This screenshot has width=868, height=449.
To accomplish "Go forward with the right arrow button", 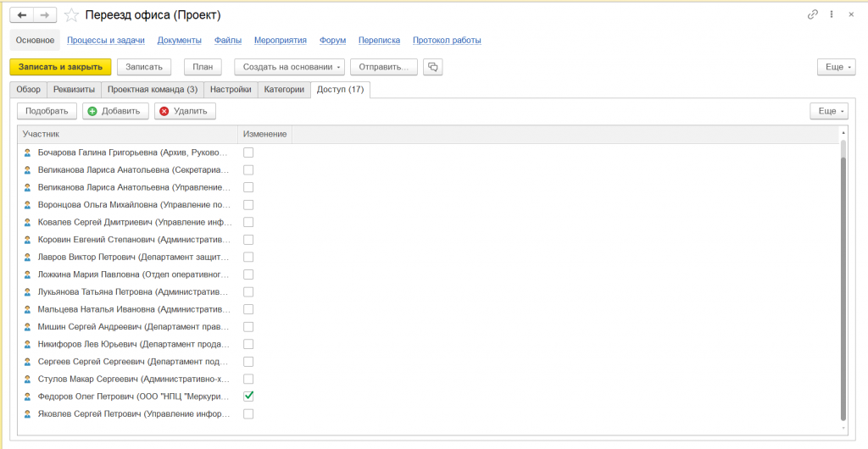I will tap(46, 15).
